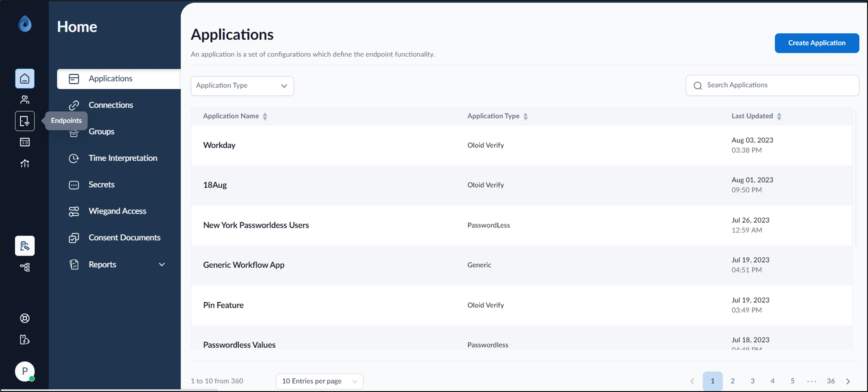Open the 10 Entries per page dropdown
868x392 pixels.
point(319,381)
